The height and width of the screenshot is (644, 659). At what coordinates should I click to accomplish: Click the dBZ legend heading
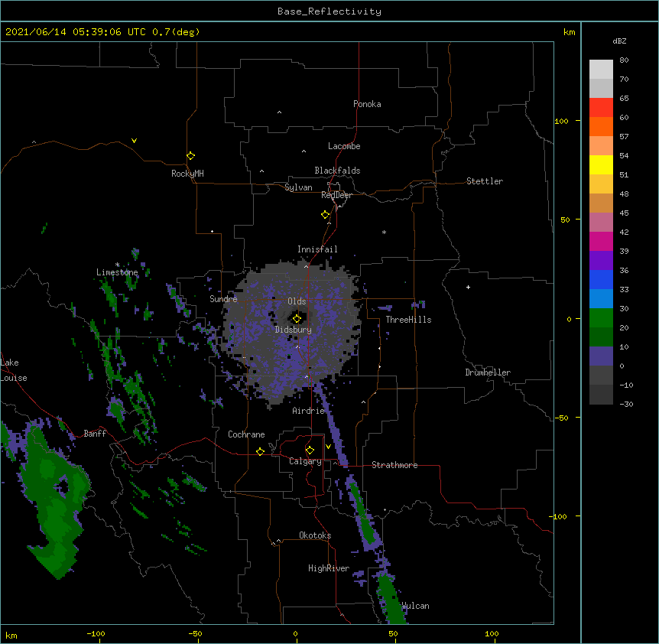tap(619, 41)
